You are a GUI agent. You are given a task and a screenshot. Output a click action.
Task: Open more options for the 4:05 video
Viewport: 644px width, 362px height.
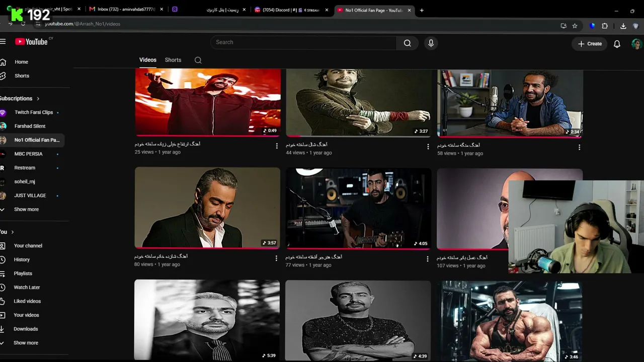(428, 259)
